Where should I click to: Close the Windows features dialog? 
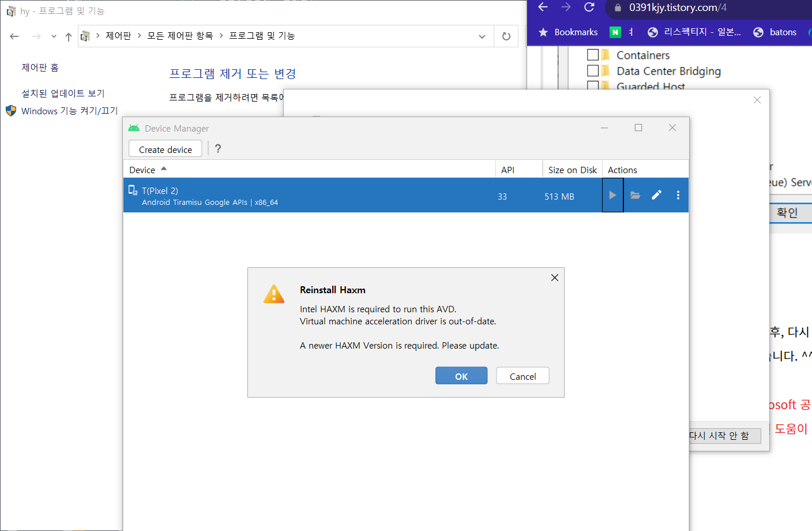(757, 100)
